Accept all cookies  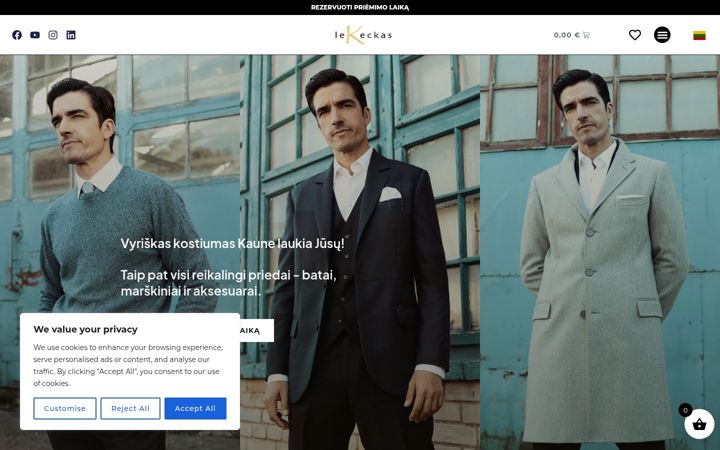coord(195,408)
